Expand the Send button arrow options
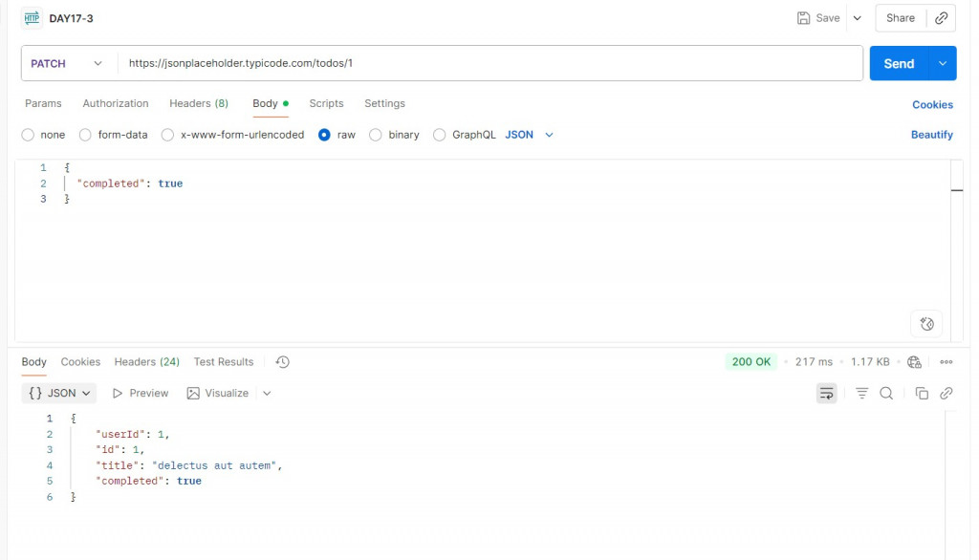 click(943, 64)
